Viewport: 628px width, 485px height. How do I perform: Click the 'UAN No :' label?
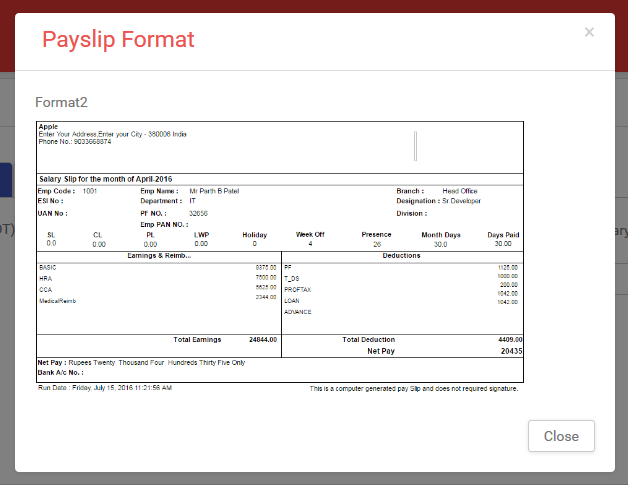pyautogui.click(x=52, y=213)
